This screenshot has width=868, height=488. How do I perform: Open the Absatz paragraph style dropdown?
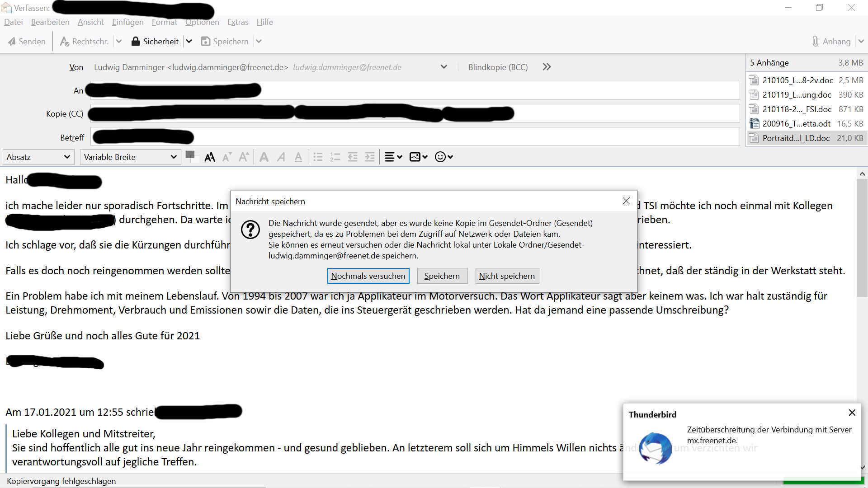(38, 157)
